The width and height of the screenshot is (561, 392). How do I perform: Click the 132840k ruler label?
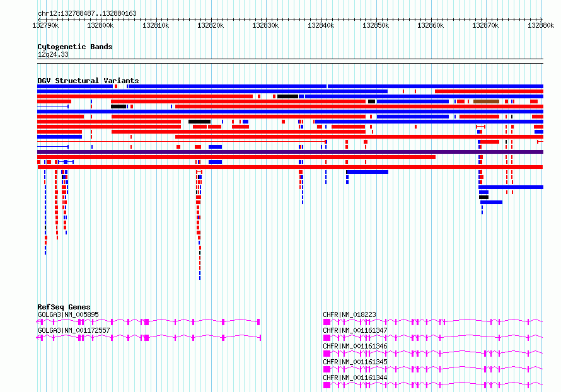321,25
